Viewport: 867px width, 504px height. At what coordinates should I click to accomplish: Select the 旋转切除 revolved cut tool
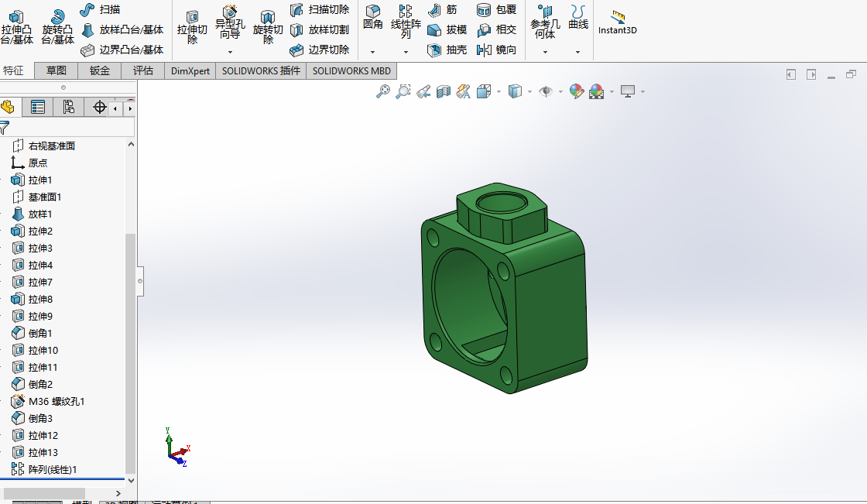coord(268,26)
